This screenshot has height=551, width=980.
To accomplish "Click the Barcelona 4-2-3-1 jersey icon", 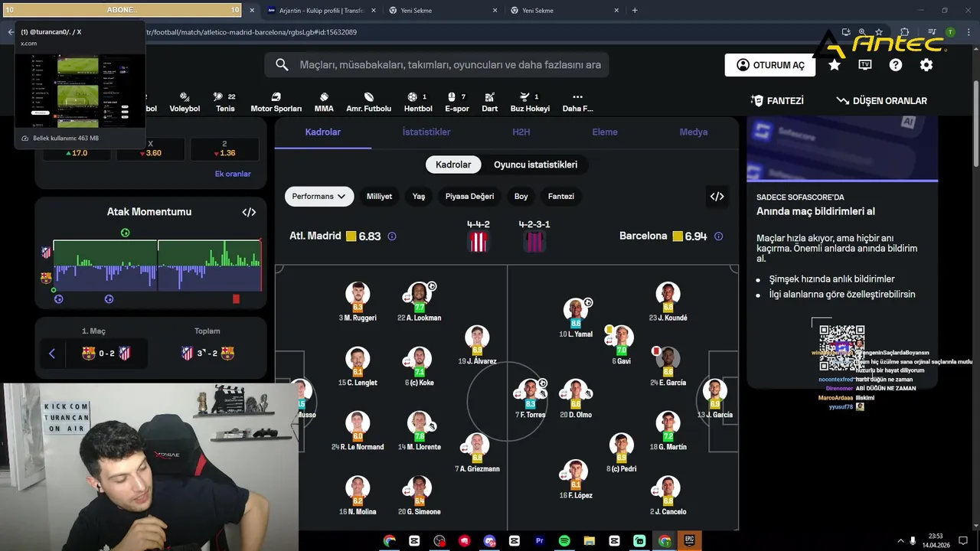I will click(534, 242).
